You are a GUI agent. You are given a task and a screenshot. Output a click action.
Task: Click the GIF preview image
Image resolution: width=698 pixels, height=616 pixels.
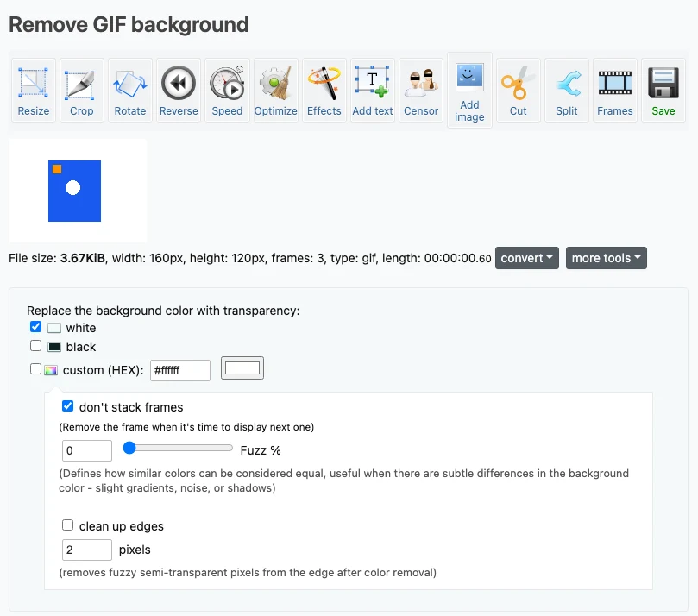(x=78, y=191)
